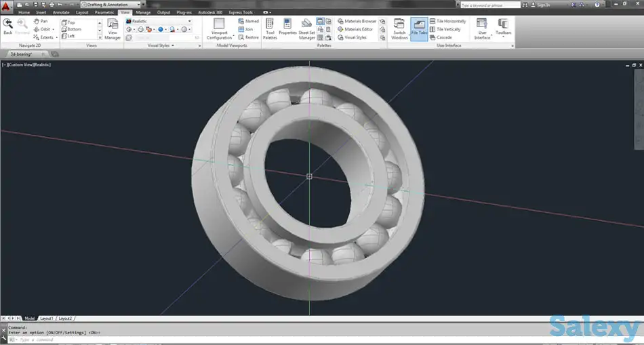
Task: Open the Materials Browser
Action: [357, 21]
